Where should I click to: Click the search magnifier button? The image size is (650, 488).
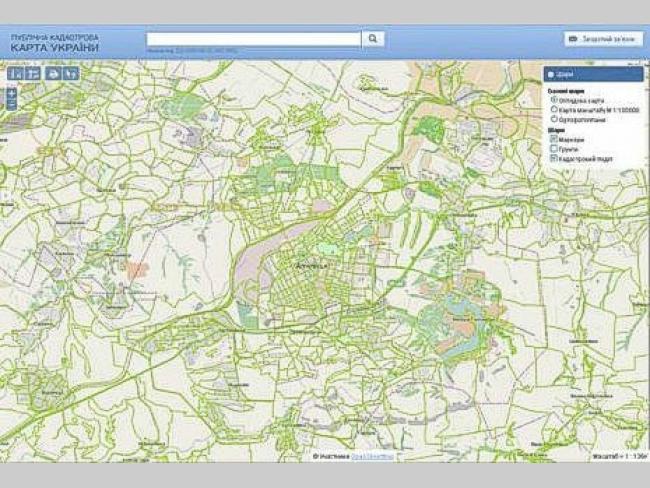[x=372, y=39]
